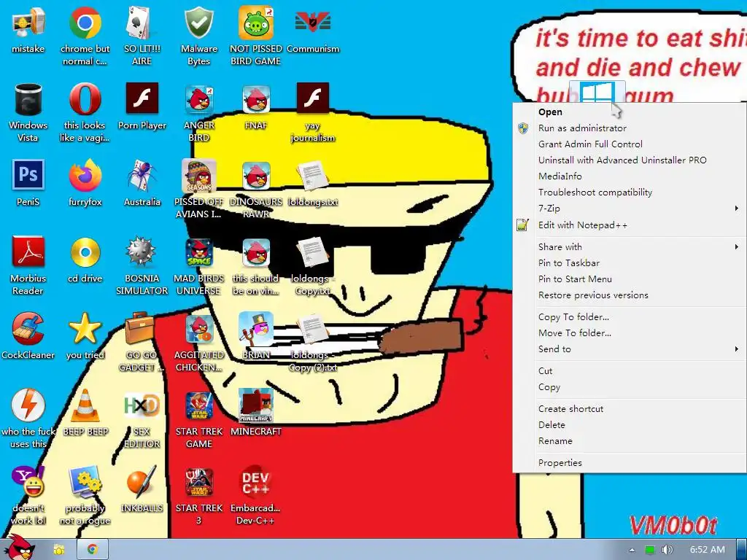747x560 pixels.
Task: Open the angry bird Start button
Action: click(x=19, y=548)
